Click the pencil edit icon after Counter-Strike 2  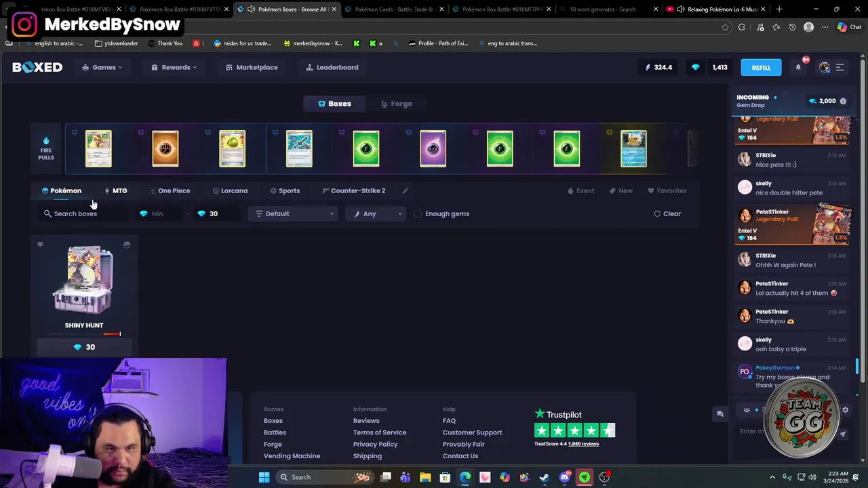coord(406,190)
